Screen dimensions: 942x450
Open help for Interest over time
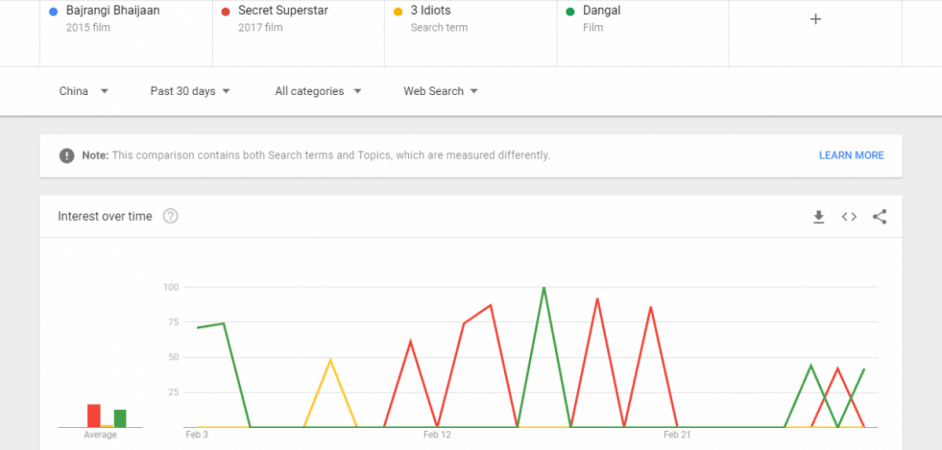171,216
